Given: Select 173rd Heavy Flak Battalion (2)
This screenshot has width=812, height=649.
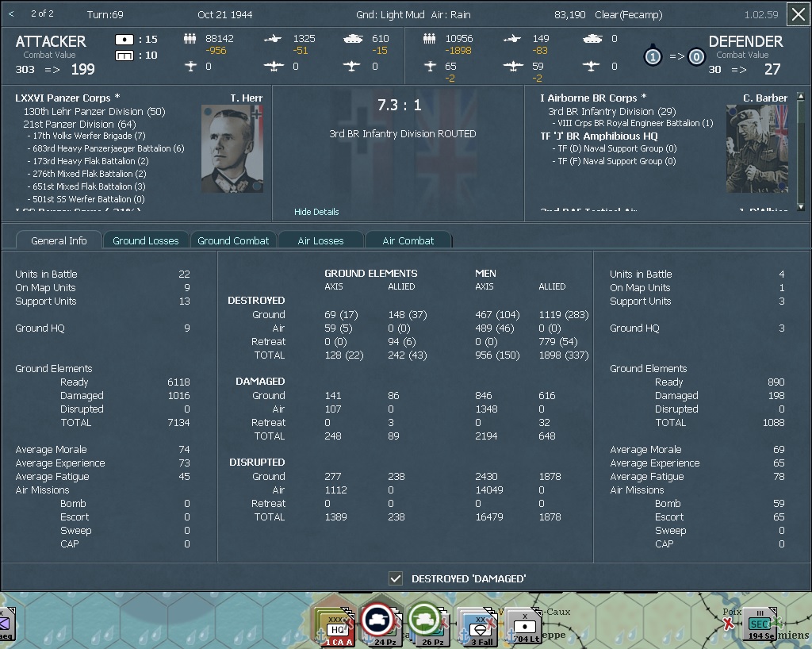Looking at the screenshot, I should [x=87, y=161].
